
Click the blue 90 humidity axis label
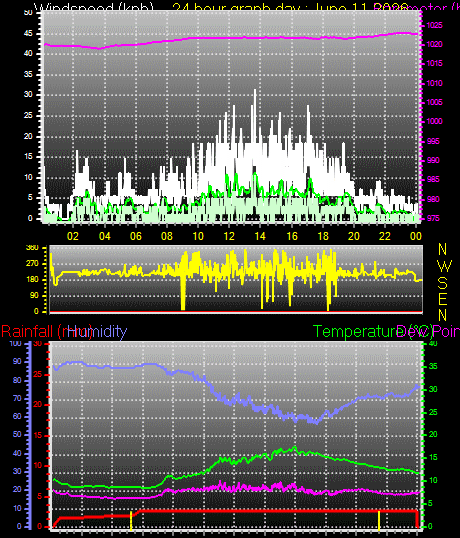pos(17,362)
